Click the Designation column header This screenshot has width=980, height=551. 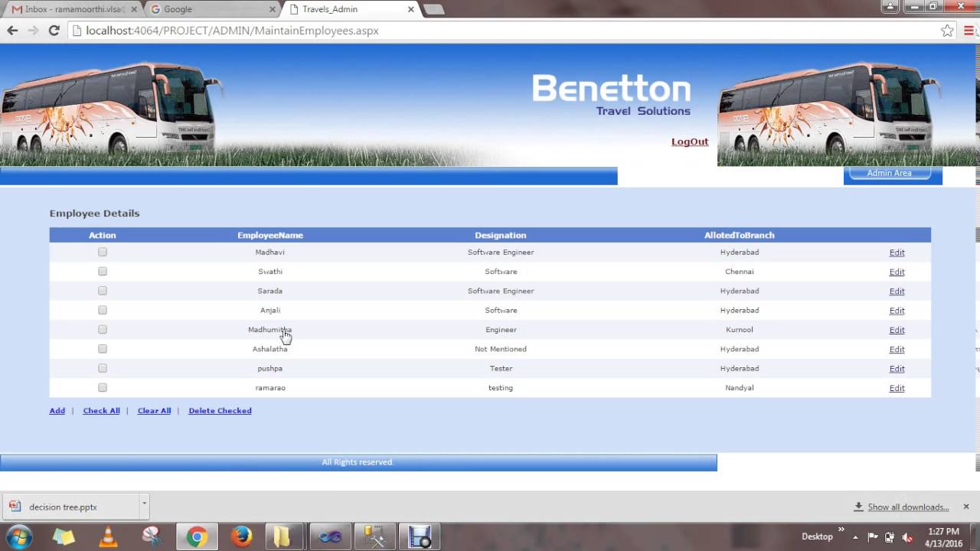click(x=501, y=235)
